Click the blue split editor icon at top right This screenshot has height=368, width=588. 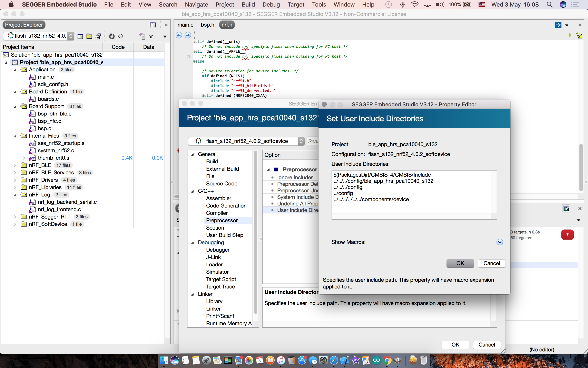(558, 25)
